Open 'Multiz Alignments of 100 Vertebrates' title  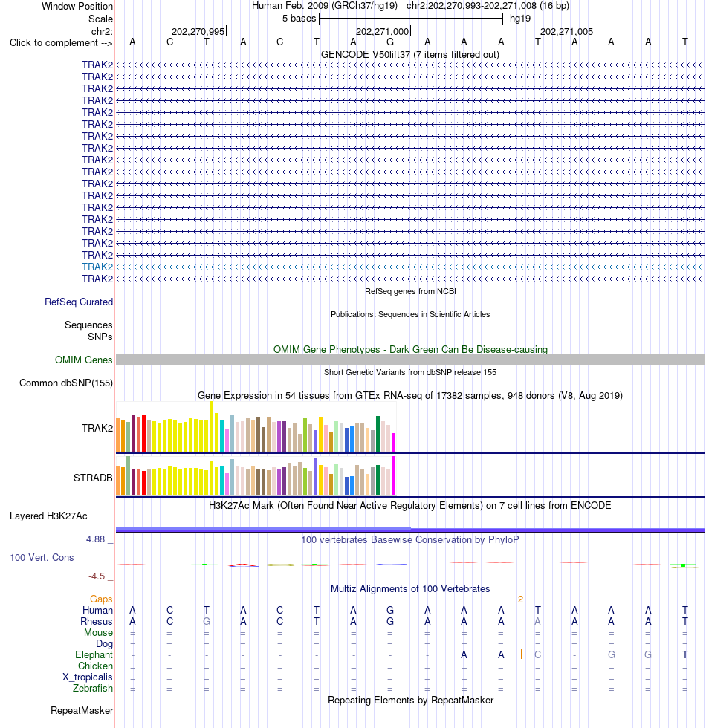(410, 589)
